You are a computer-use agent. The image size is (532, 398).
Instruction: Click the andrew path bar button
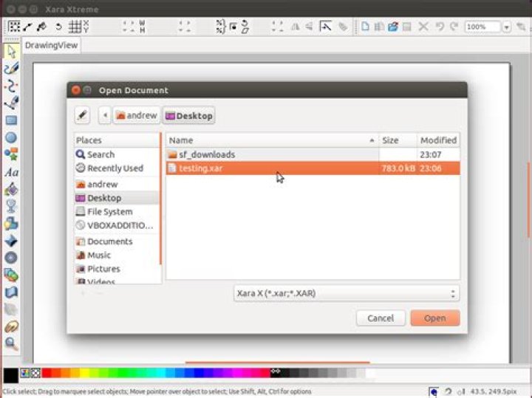(137, 115)
